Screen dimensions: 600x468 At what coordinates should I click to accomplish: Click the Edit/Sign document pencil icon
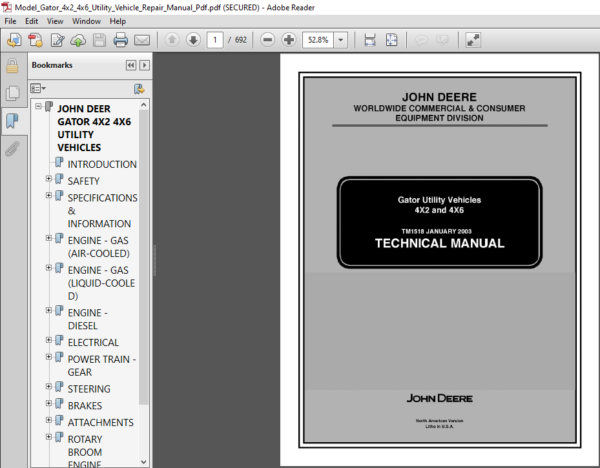click(x=57, y=40)
